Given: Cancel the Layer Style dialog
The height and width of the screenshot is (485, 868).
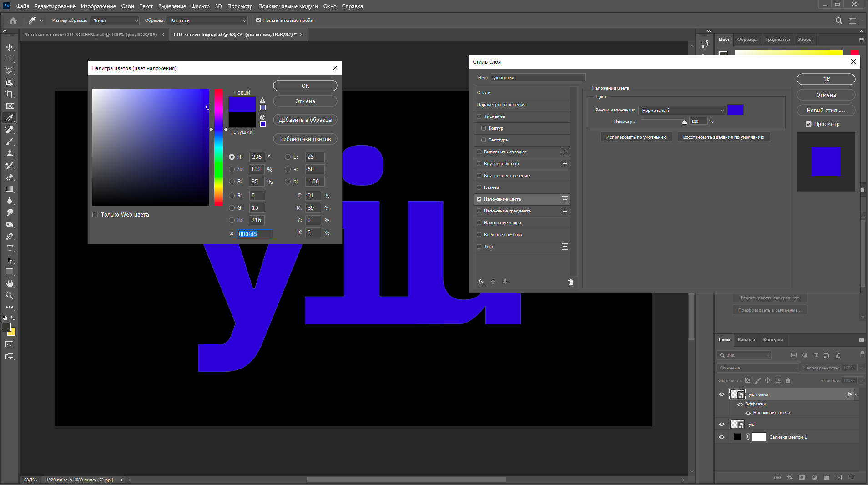Looking at the screenshot, I should (826, 95).
